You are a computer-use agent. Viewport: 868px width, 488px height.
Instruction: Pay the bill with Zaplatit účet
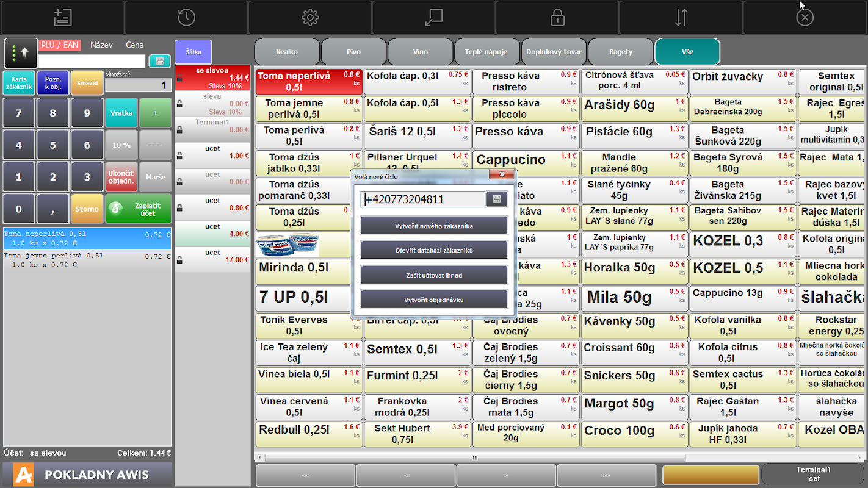(x=139, y=209)
